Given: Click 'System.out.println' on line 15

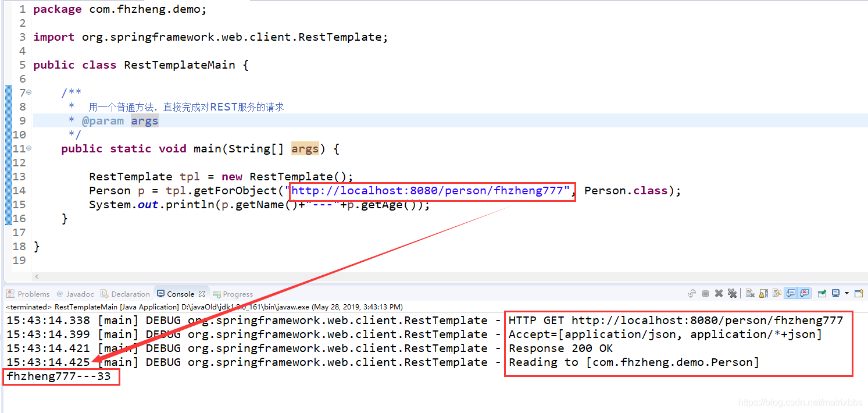Looking at the screenshot, I should (x=151, y=205).
